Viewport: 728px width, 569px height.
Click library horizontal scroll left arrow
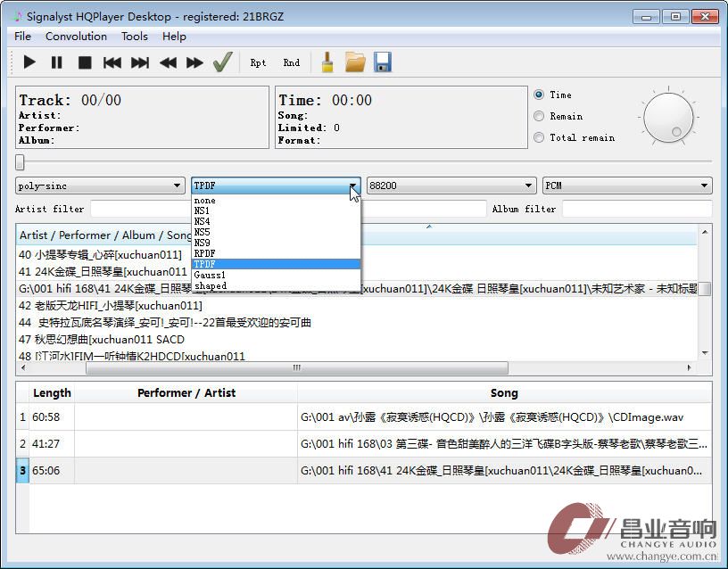click(x=23, y=367)
